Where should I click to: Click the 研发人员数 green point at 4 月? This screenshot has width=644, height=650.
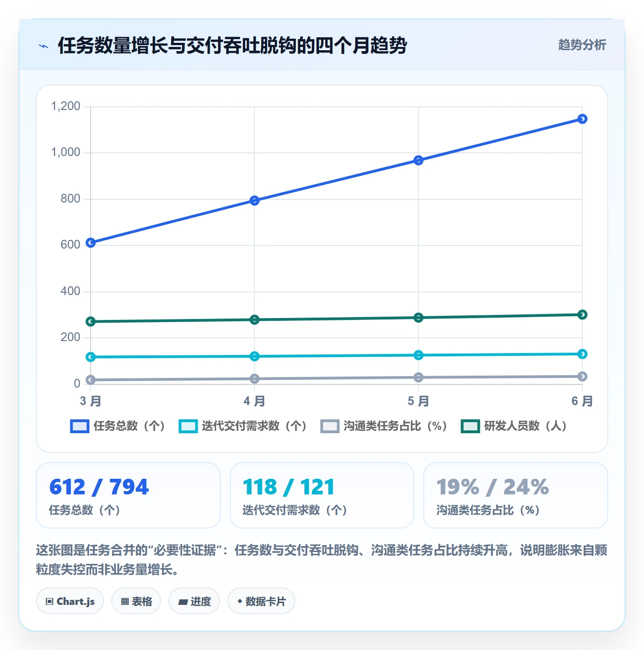pos(254,319)
